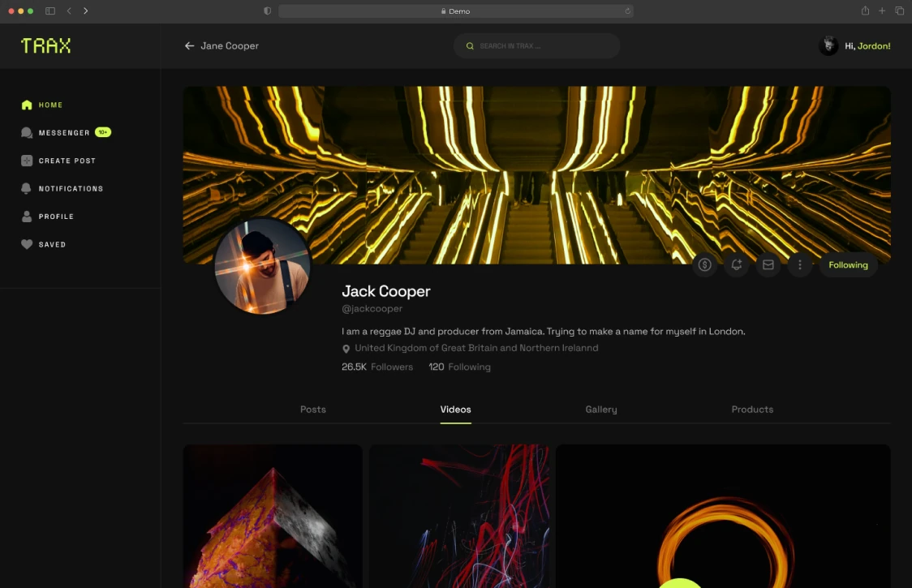The width and height of the screenshot is (912, 588).
Task: Click the Messenger 10+ badge
Action: tap(103, 132)
